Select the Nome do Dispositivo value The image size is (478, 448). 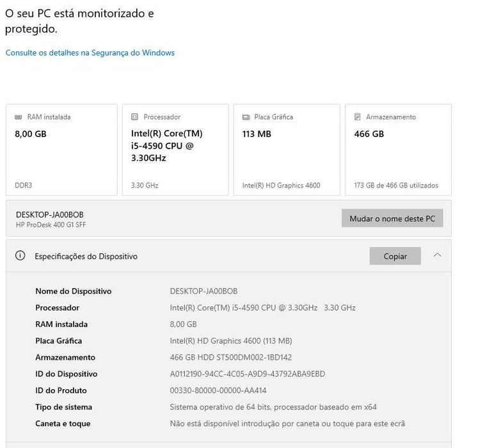[203, 291]
